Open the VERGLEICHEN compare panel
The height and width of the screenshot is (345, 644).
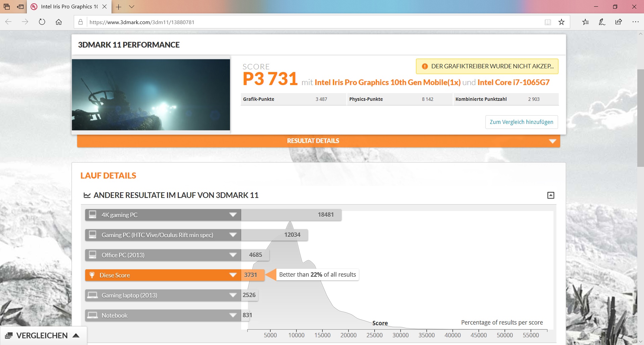point(43,335)
